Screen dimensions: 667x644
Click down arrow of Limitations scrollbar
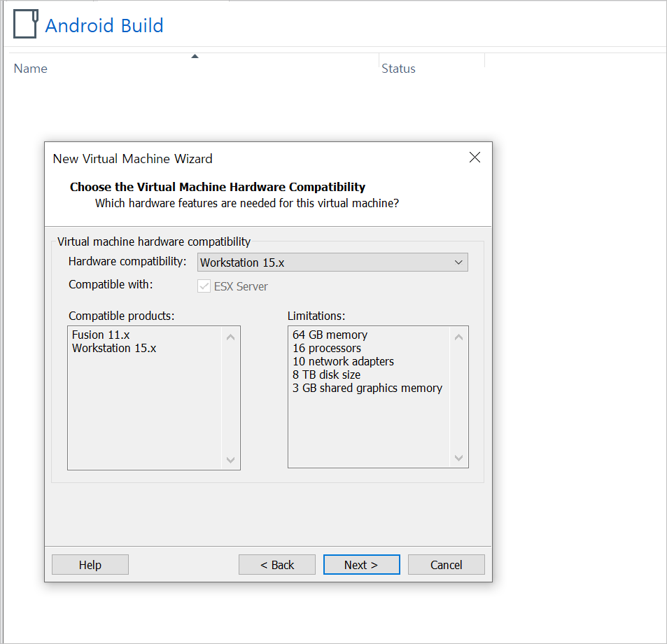[x=458, y=458]
